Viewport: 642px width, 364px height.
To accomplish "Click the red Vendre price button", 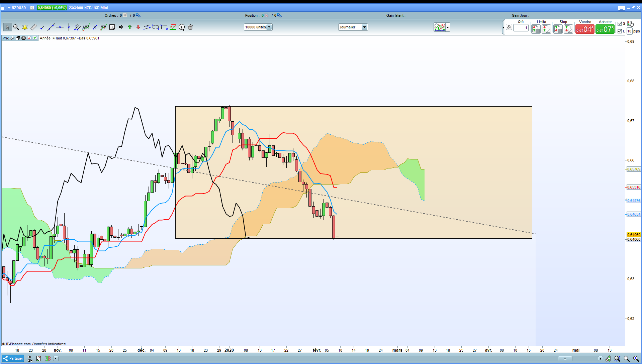I will coord(584,29).
